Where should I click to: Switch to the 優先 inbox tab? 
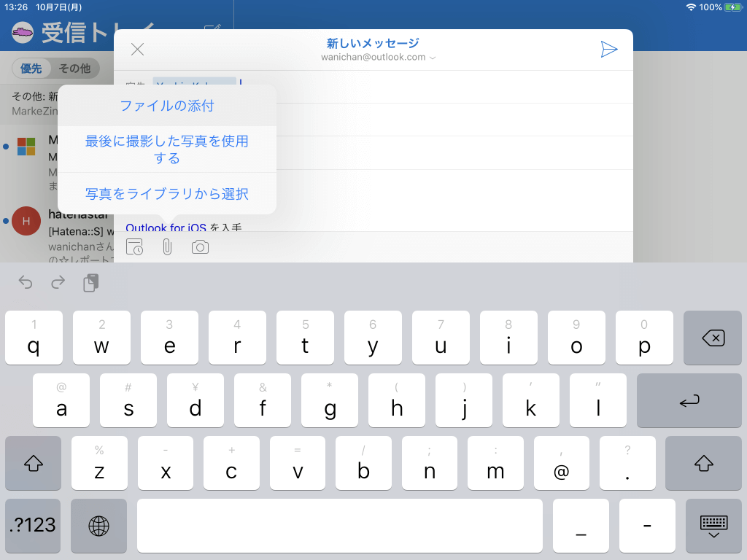(31, 69)
